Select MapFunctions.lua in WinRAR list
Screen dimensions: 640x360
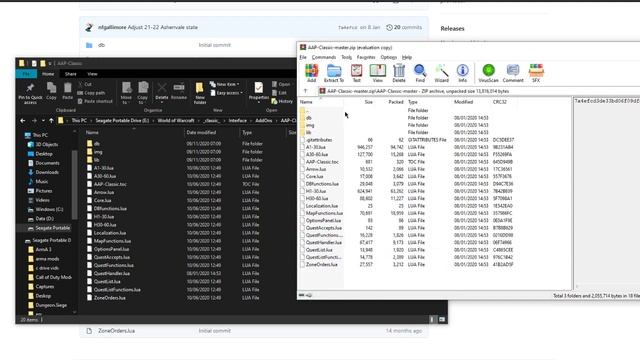click(x=324, y=213)
